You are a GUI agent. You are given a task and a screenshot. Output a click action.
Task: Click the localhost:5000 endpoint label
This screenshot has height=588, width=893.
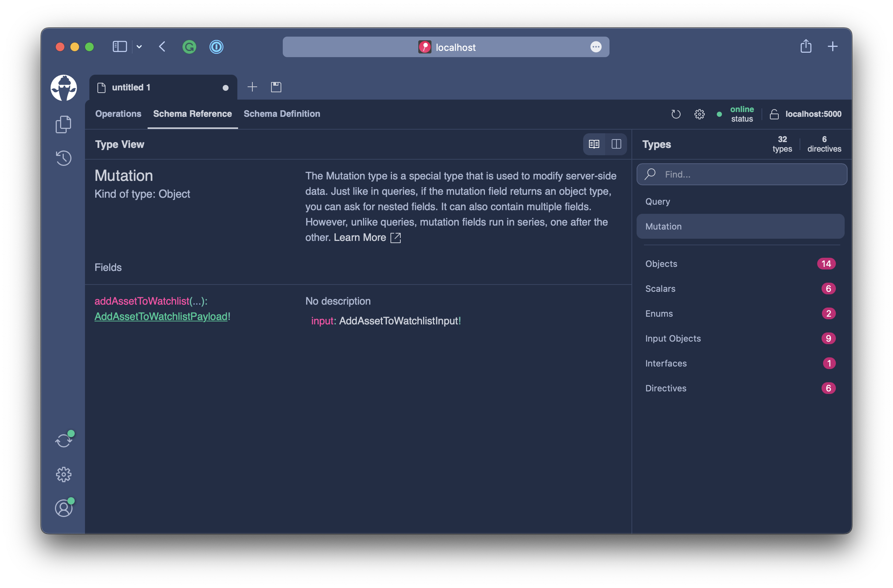tap(814, 114)
